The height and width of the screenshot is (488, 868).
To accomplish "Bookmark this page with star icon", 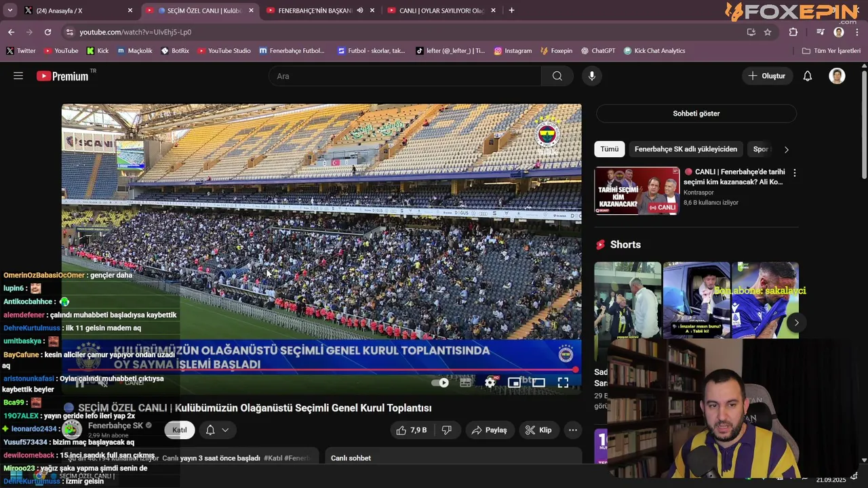I will coord(768,32).
